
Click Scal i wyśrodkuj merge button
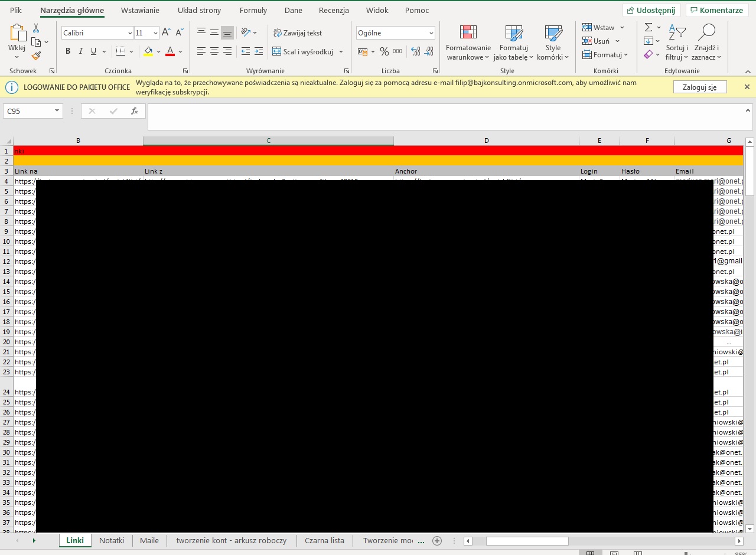click(303, 51)
